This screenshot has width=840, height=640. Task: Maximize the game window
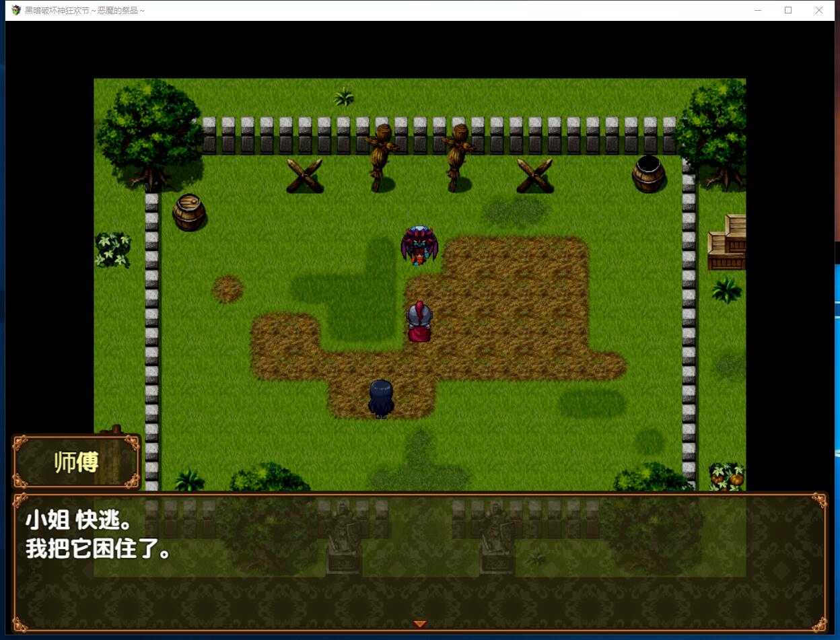(x=788, y=10)
